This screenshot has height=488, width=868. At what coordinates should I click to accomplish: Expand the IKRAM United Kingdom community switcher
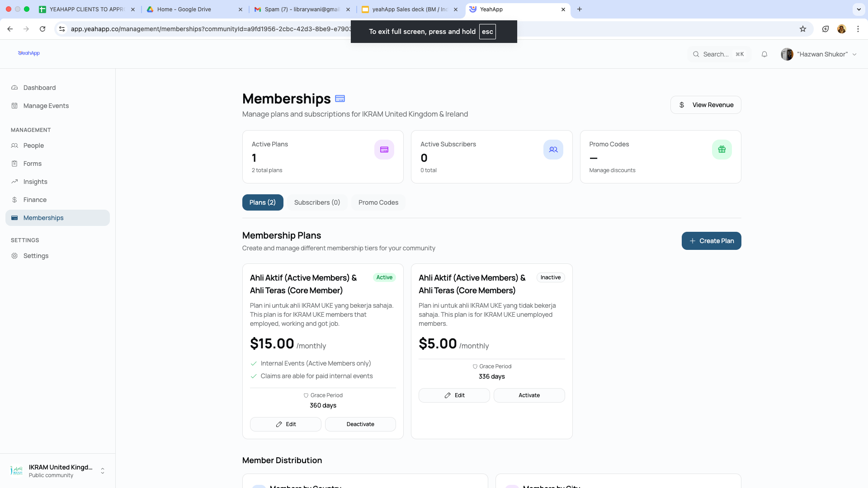(x=103, y=471)
